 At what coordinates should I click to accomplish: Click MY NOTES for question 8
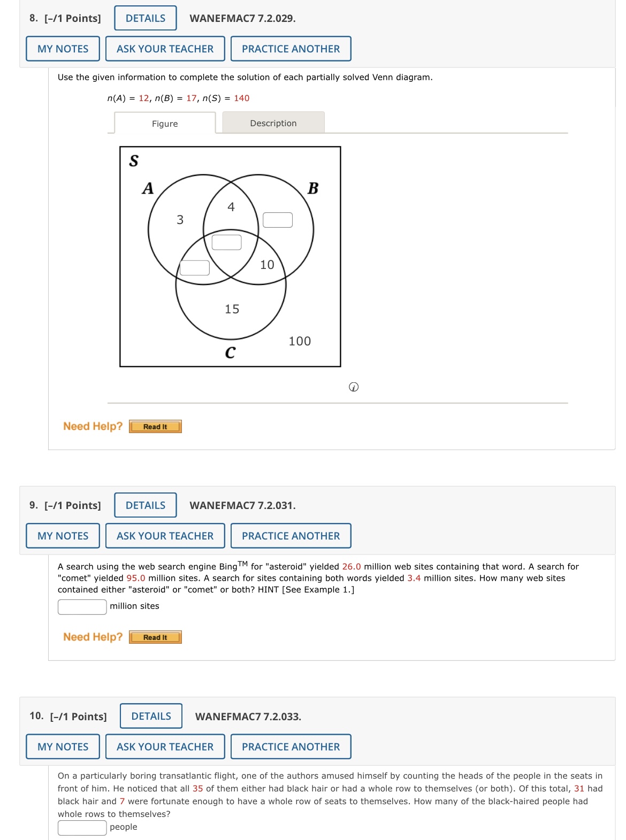[x=62, y=49]
